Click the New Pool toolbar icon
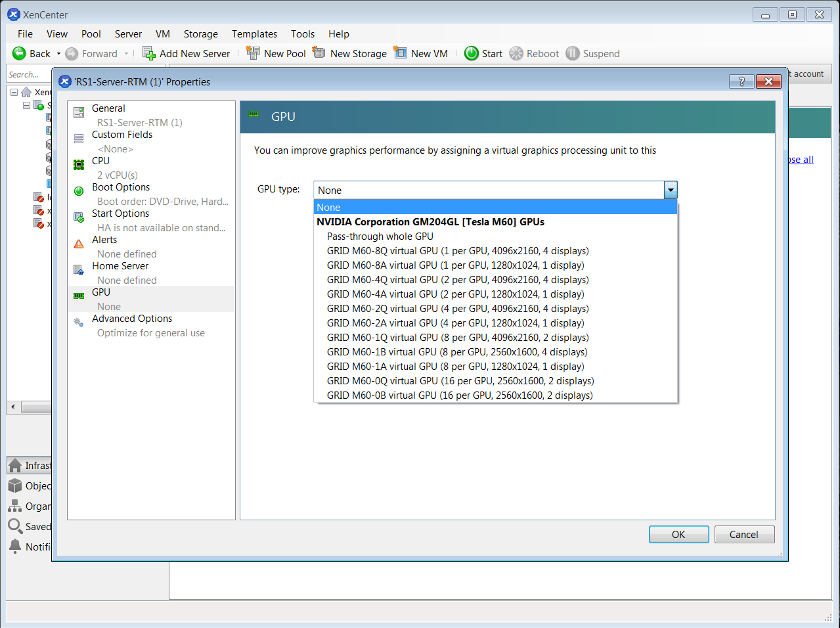The image size is (840, 628). [252, 53]
